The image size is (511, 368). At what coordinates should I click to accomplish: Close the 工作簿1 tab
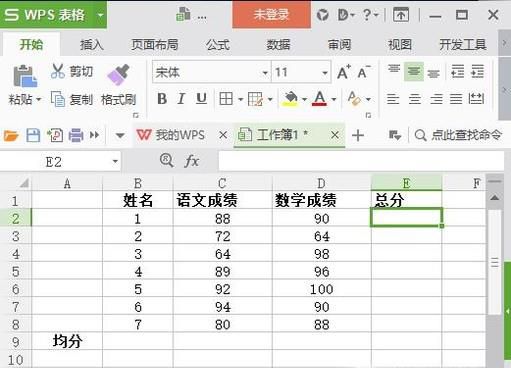tap(335, 135)
